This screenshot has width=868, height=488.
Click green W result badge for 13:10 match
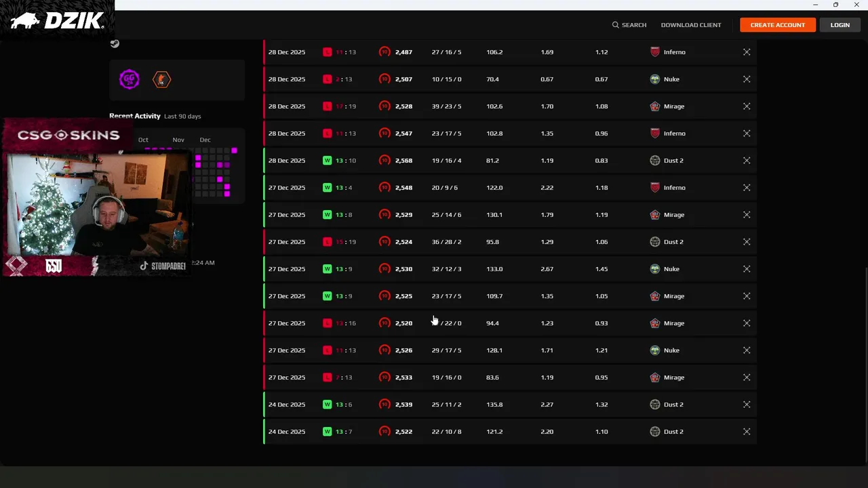coord(328,161)
